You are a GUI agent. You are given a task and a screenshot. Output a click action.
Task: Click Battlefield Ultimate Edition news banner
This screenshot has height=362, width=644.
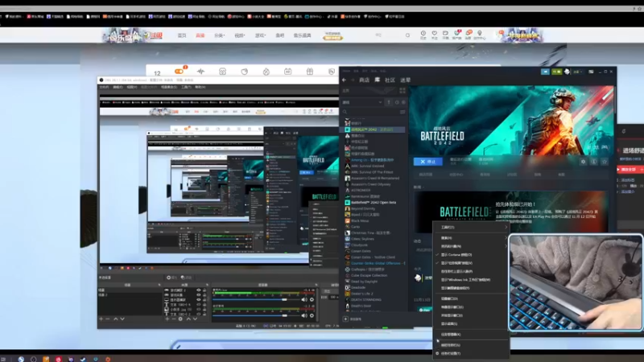point(512,212)
